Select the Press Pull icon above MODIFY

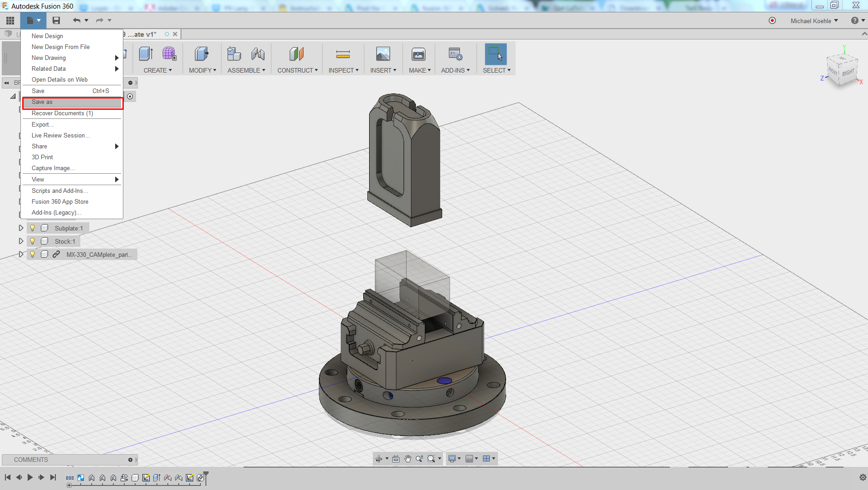pos(202,54)
